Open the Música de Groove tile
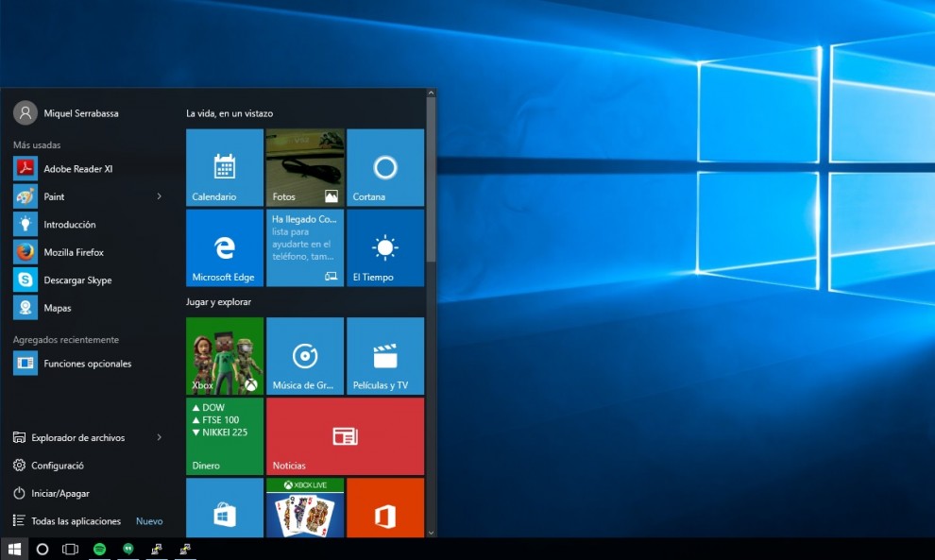Screen dimensions: 935x560 [305, 356]
